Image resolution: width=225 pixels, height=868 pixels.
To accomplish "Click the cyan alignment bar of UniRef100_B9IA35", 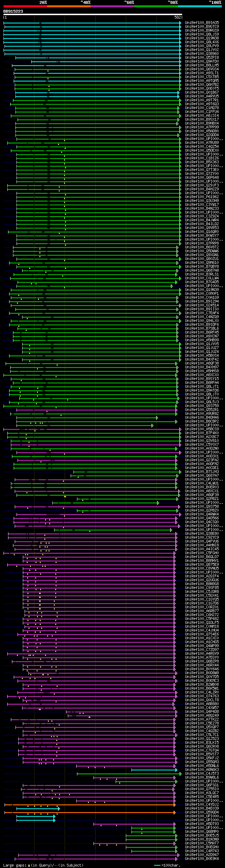I will pos(92,23).
